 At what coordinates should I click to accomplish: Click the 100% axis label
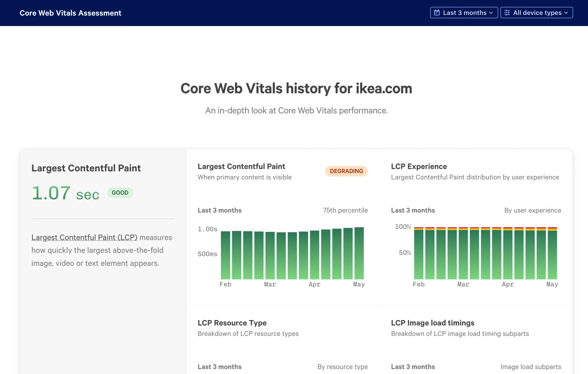(x=403, y=227)
